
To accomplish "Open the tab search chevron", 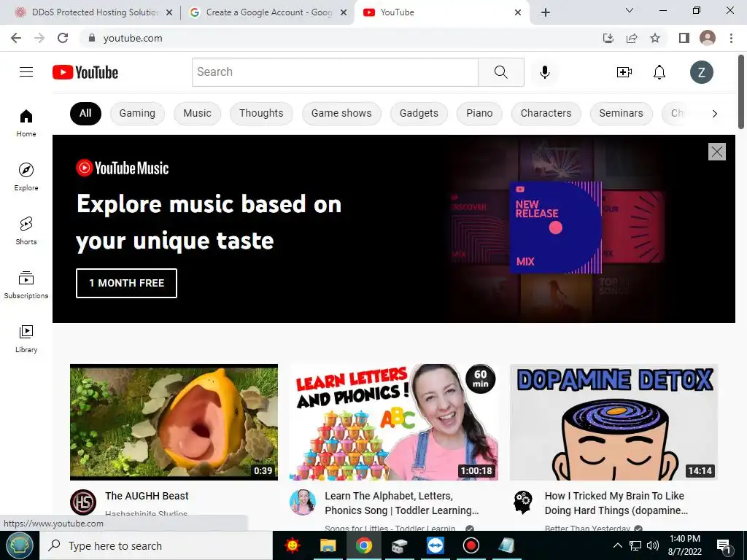I will (x=630, y=10).
